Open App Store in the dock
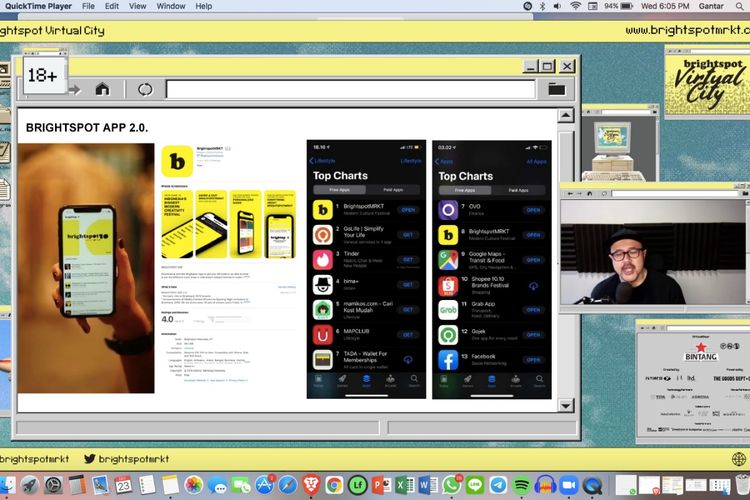 pyautogui.click(x=264, y=485)
